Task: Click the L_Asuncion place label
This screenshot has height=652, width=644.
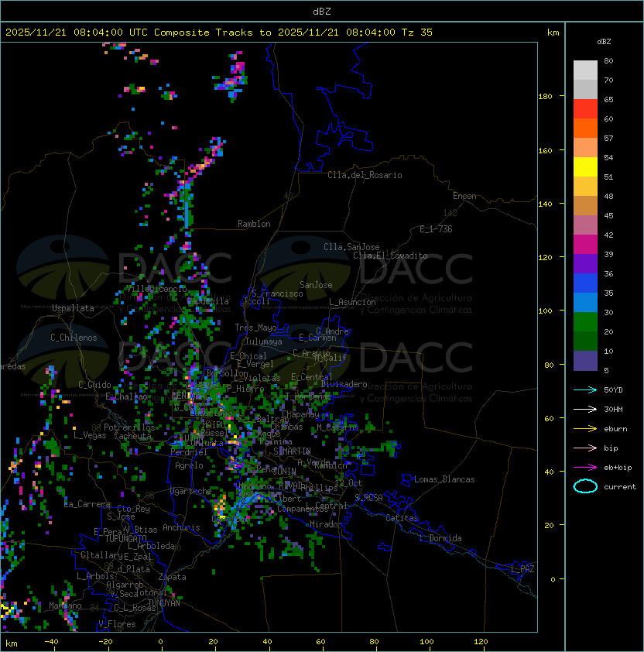Action: coord(352,302)
